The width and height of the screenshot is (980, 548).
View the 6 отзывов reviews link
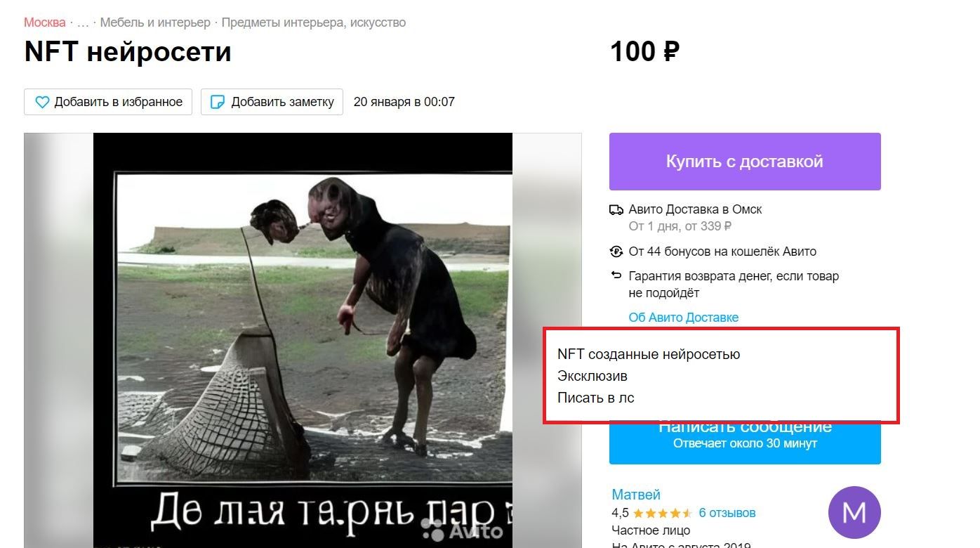(727, 513)
